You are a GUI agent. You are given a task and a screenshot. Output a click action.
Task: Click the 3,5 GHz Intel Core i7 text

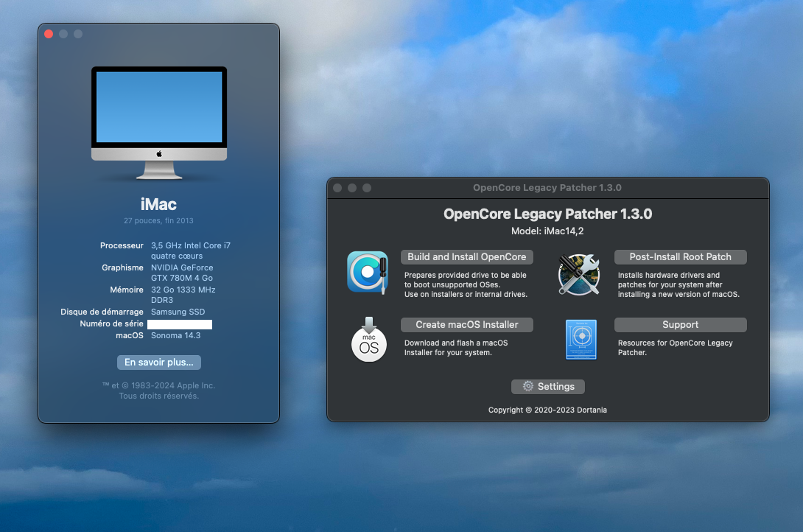(191, 246)
